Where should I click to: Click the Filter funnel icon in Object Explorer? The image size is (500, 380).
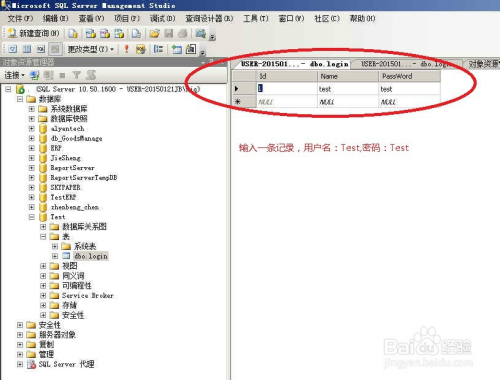pos(77,75)
